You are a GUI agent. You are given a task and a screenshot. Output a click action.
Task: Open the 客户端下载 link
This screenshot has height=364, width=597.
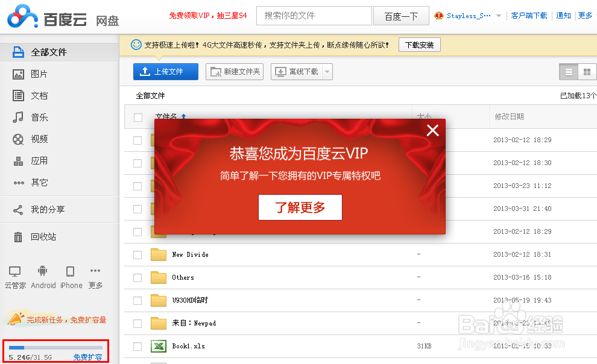point(529,16)
